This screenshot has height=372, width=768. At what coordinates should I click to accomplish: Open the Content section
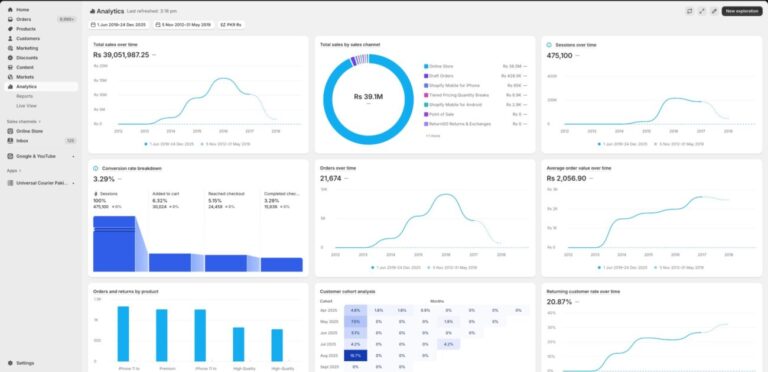[41, 67]
